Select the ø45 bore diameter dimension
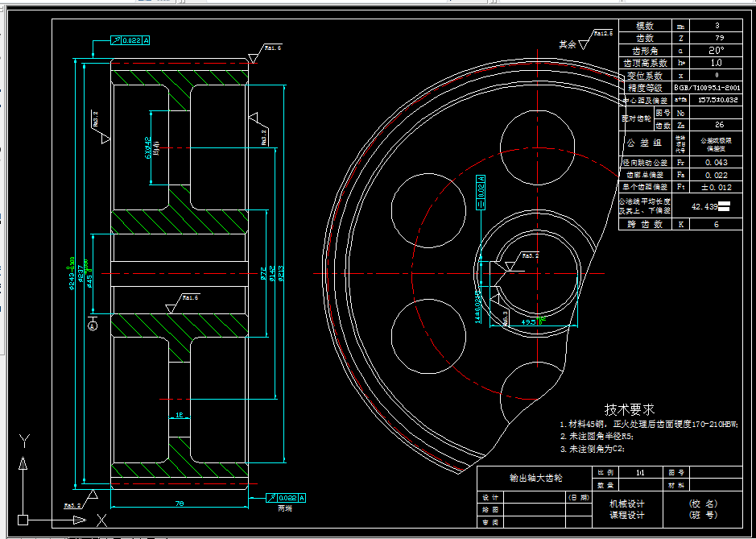Screen dimensions: 756x539 (89, 274)
